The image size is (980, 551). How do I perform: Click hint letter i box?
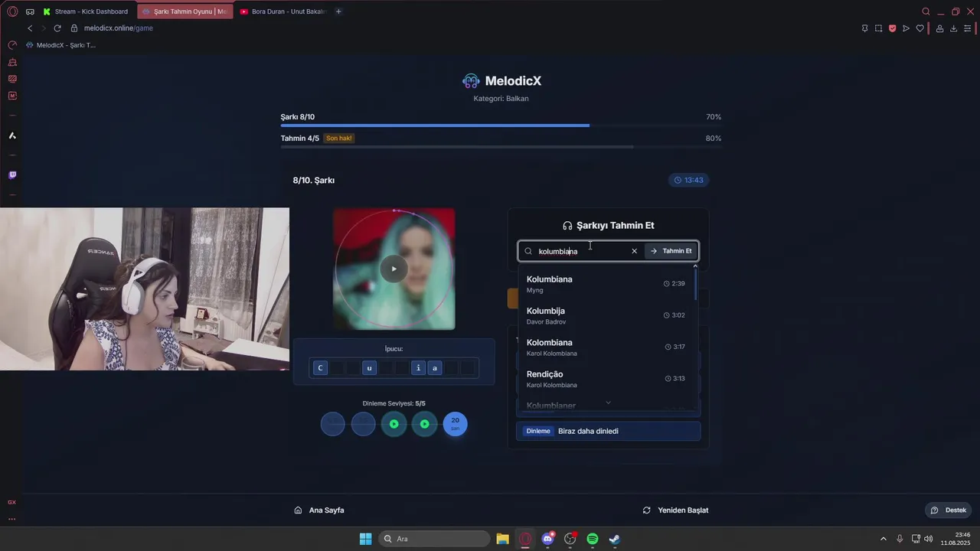pos(418,368)
